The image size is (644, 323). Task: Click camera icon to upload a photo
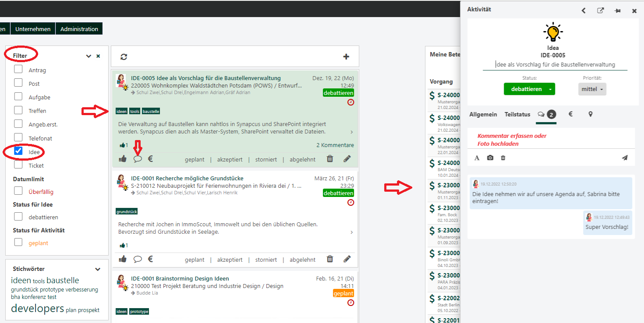click(490, 158)
